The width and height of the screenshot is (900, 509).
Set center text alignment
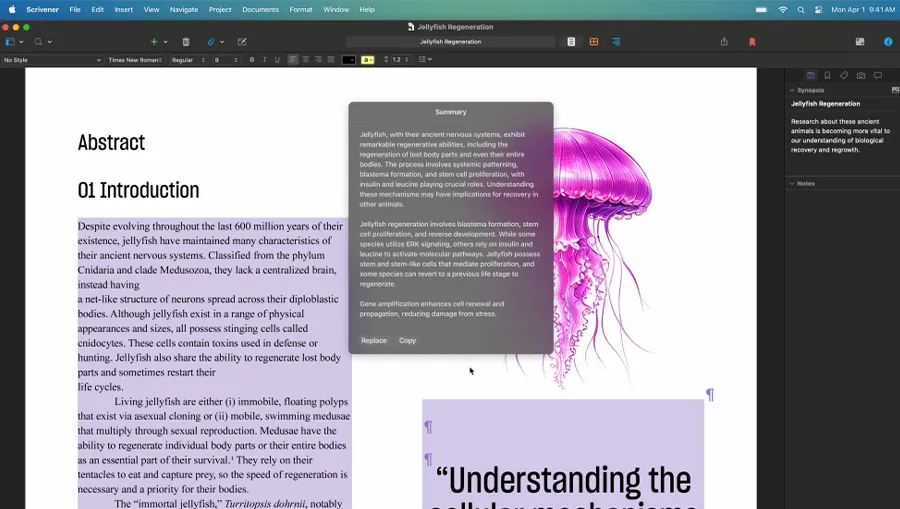point(305,60)
